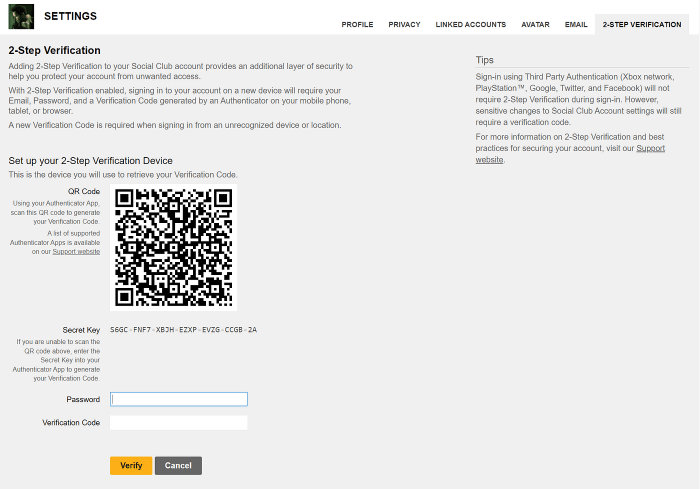Viewport: 700px width, 489px height.
Task: Click the QR Code label
Action: click(x=84, y=191)
